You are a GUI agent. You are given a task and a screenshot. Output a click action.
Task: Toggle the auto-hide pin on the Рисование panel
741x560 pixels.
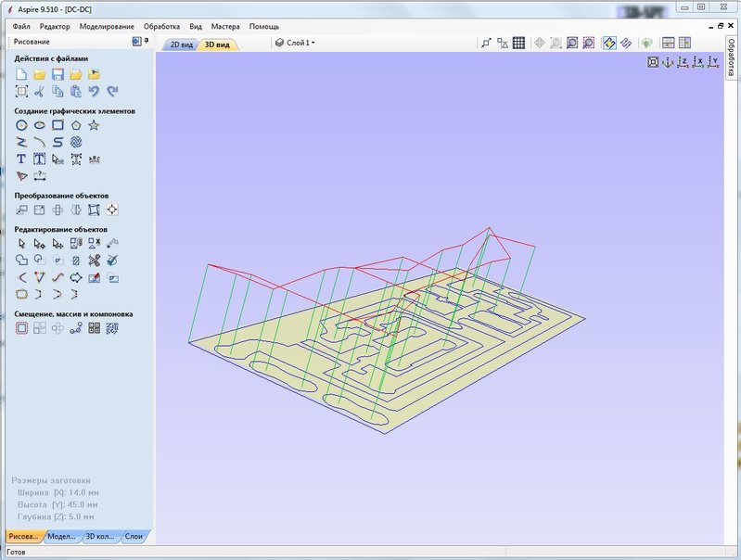[146, 42]
